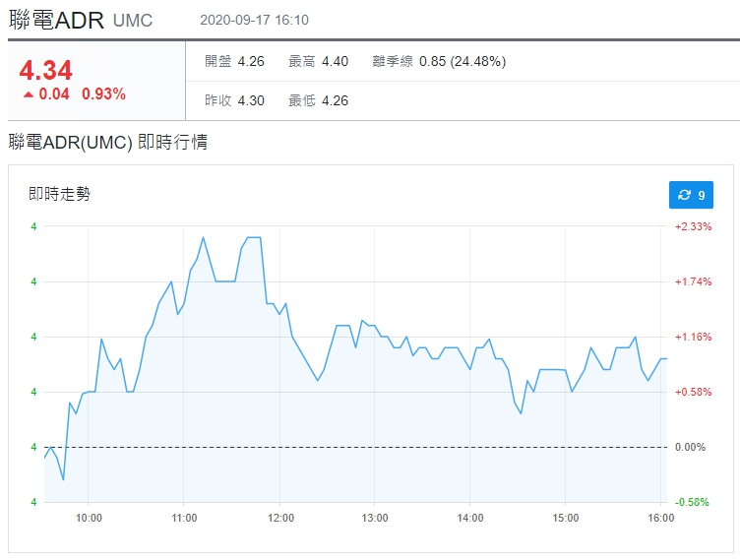Click the 昨收 4.30 previous close
The width and height of the screenshot is (740, 560).
click(x=234, y=100)
